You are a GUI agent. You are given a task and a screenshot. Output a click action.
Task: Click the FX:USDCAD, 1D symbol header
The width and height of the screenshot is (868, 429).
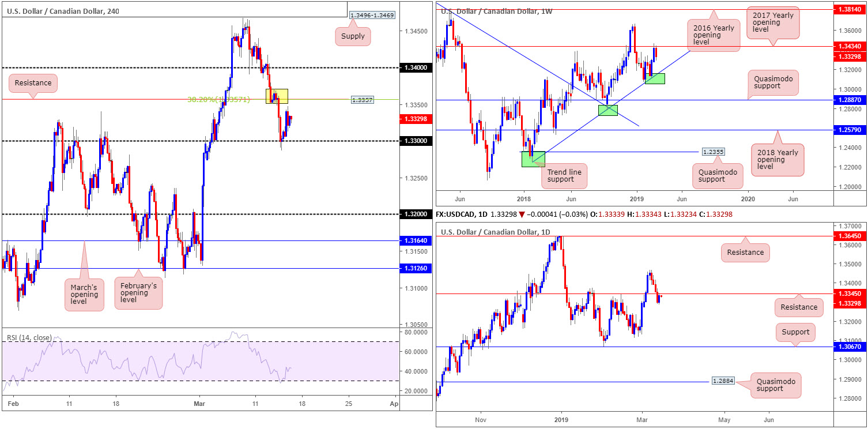pos(461,215)
